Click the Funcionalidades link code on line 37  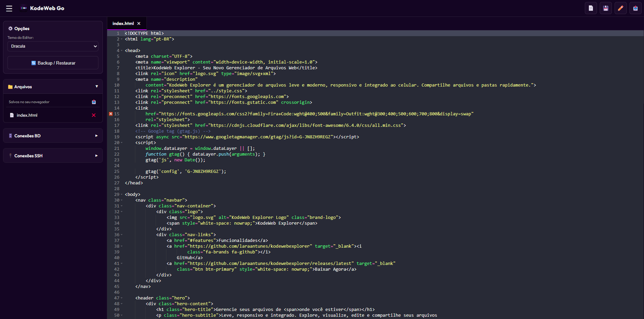coord(217,240)
